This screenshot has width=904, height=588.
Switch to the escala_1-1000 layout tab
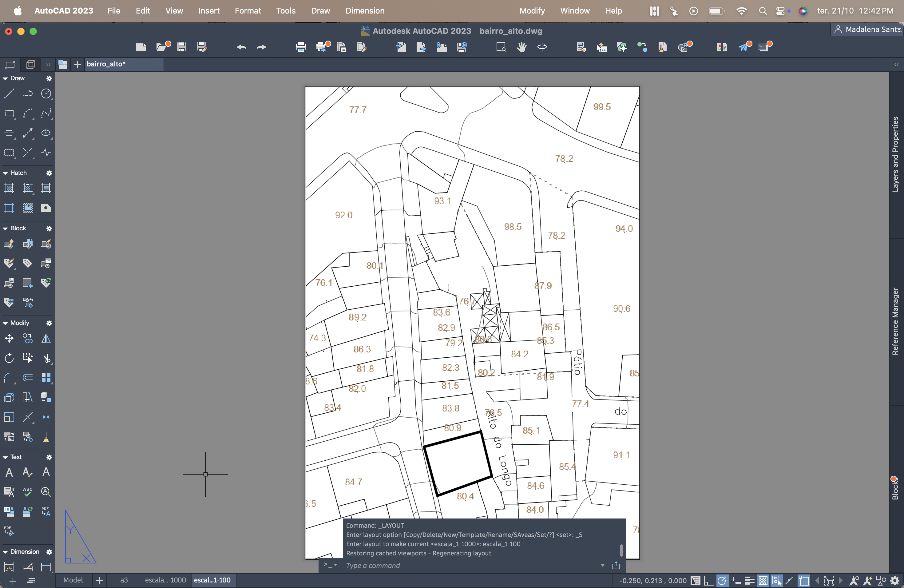click(x=166, y=580)
